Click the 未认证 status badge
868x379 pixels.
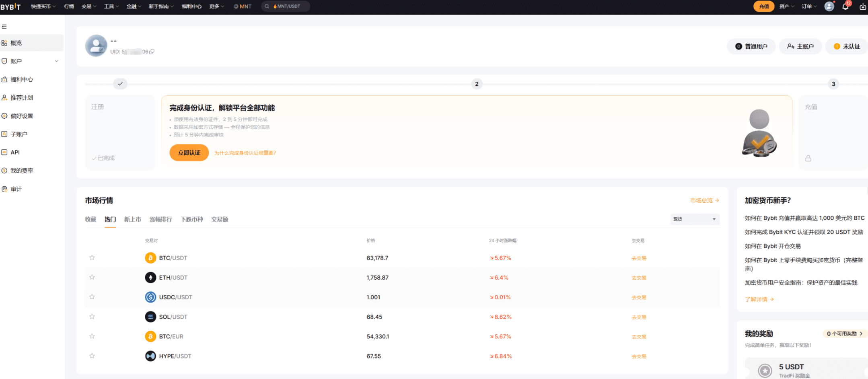[847, 46]
